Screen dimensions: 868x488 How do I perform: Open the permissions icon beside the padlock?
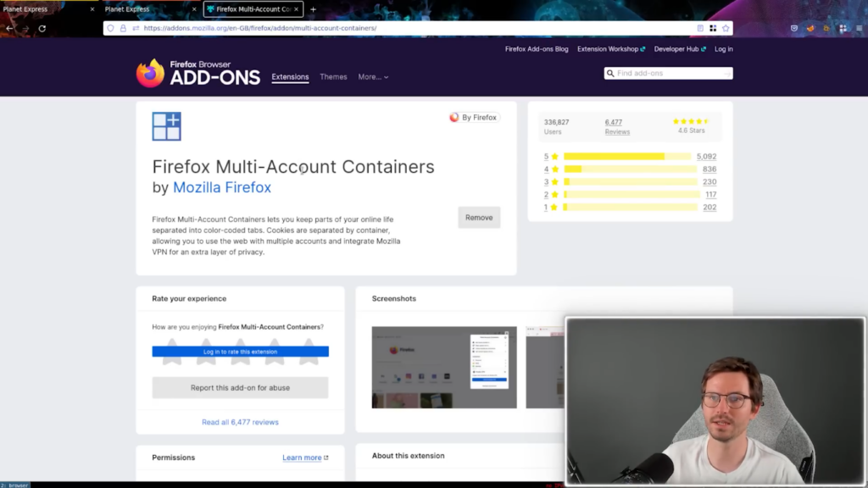[136, 28]
